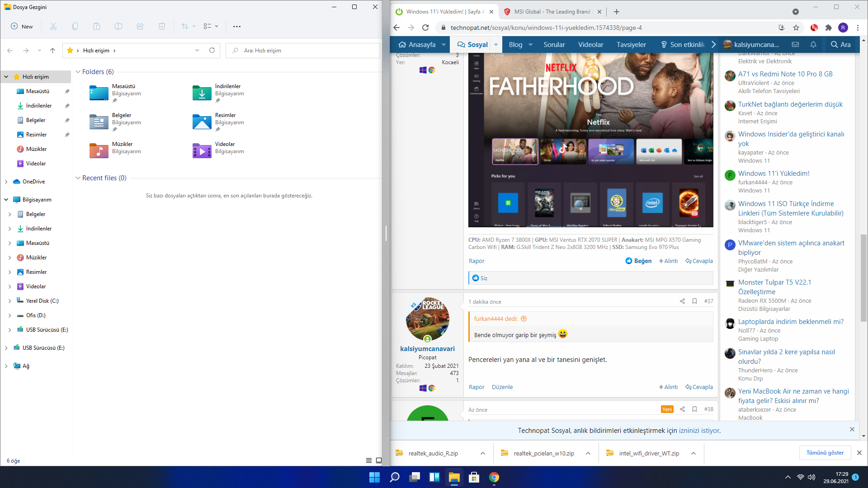Bookmark post #37 with the bookmark icon

694,301
